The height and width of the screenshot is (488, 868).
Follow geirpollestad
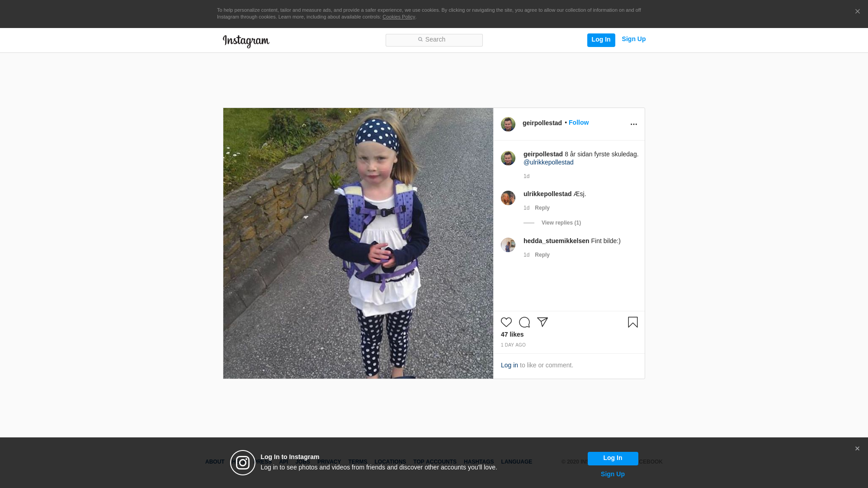tap(579, 123)
